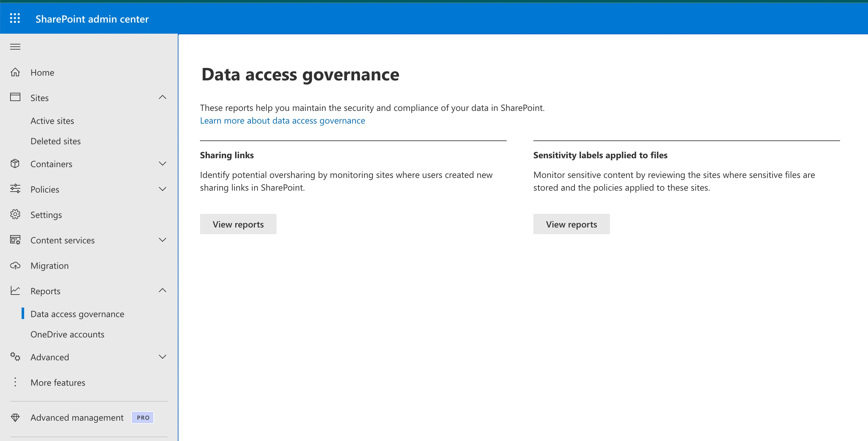Go to Deleted sites
Viewport: 868px width, 441px height.
pyautogui.click(x=56, y=141)
